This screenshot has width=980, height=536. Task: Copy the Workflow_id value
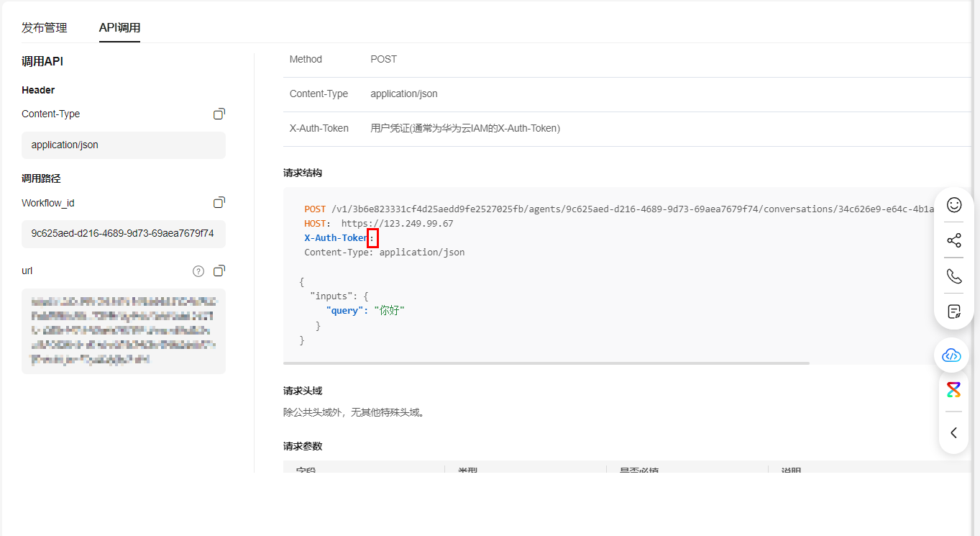[219, 203]
